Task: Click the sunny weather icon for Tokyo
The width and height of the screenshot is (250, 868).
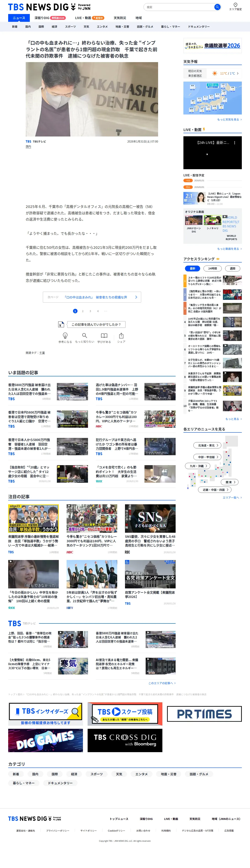Action: (x=215, y=73)
